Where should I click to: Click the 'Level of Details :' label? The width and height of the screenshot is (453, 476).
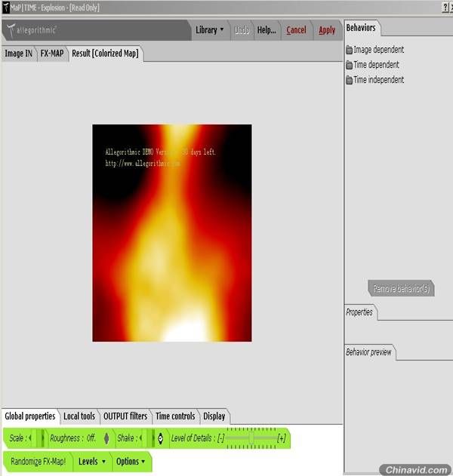(x=192, y=438)
